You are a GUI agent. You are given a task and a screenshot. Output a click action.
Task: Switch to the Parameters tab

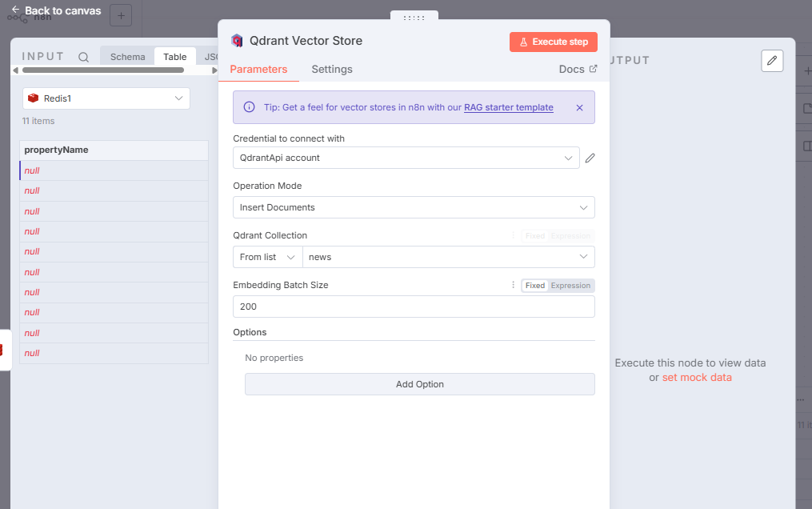pos(258,70)
